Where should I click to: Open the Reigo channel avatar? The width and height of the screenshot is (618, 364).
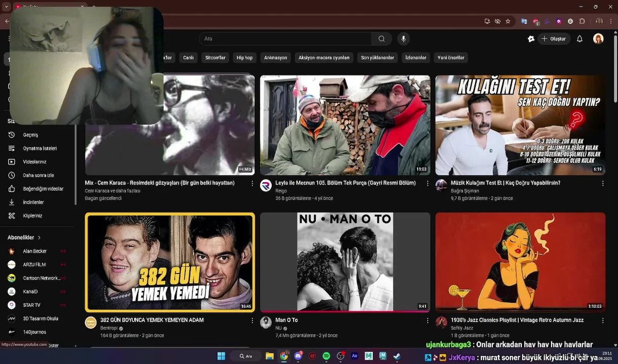tap(266, 186)
